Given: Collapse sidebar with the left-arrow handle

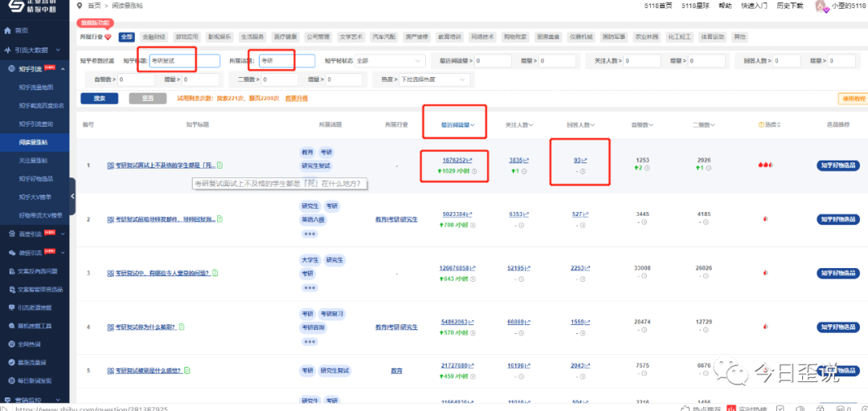Looking at the screenshot, I should pyautogui.click(x=72, y=197).
